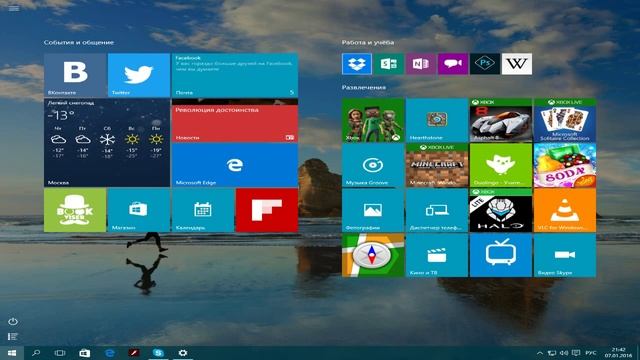Viewport: 640px width, 360px height.
Task: Open the blue TV set tile
Action: (x=501, y=255)
